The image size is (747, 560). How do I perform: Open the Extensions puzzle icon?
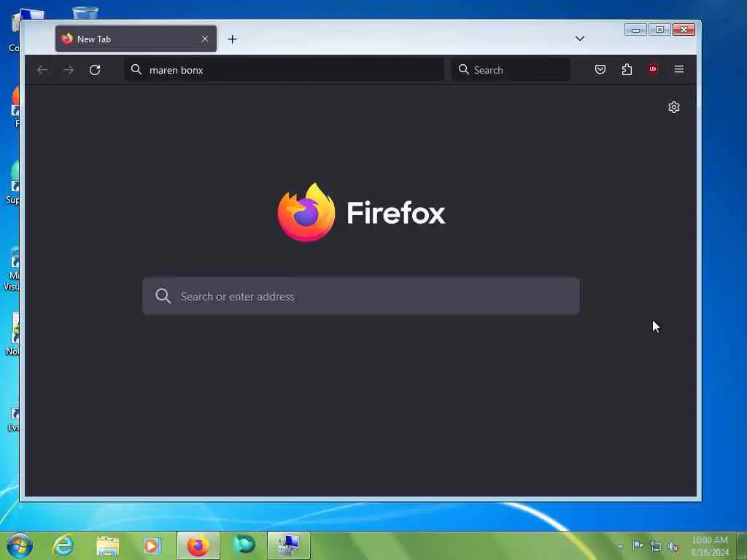point(627,69)
